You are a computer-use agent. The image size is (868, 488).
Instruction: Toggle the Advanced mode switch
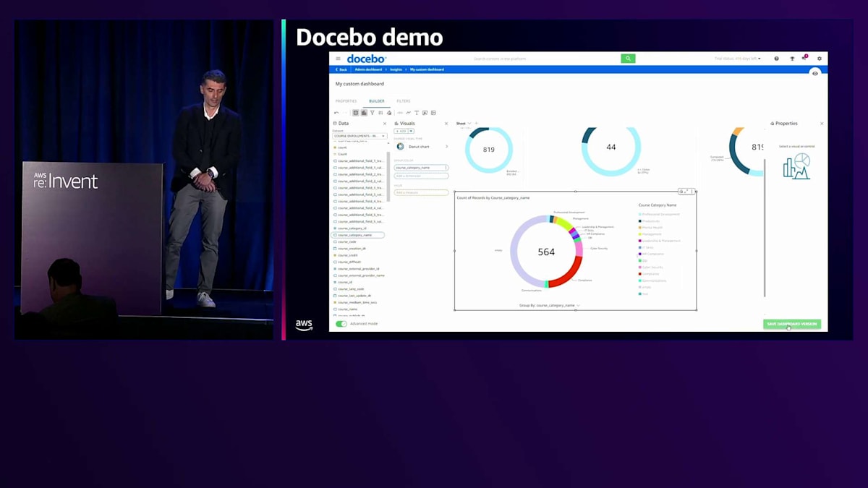[x=341, y=324]
